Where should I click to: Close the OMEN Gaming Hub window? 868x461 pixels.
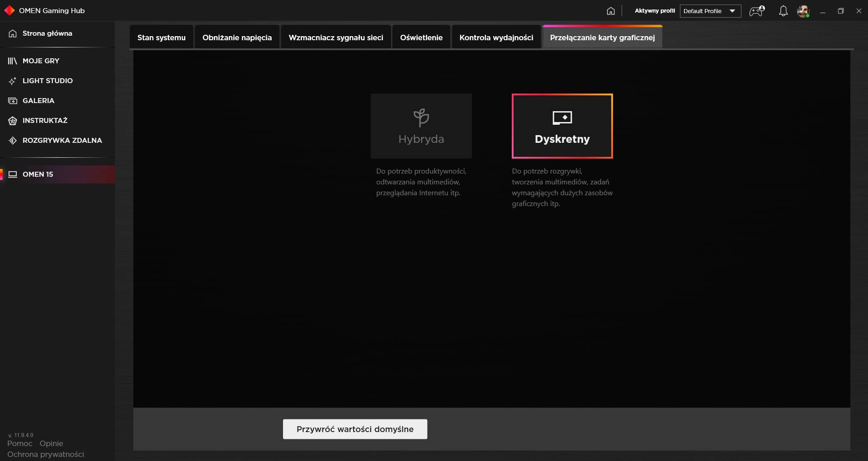pyautogui.click(x=859, y=11)
